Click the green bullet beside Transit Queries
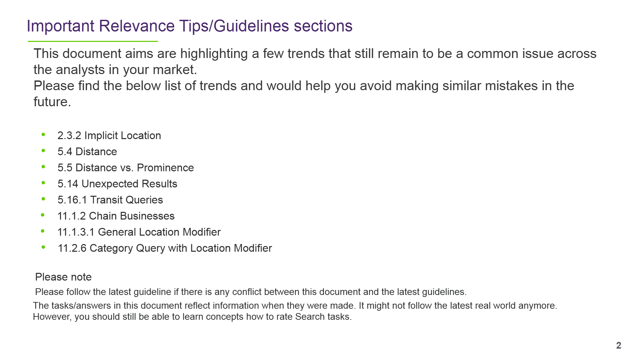 [x=43, y=199]
